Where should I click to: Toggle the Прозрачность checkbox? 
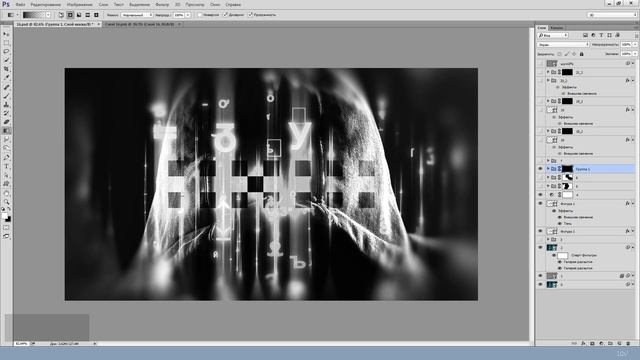coord(250,15)
